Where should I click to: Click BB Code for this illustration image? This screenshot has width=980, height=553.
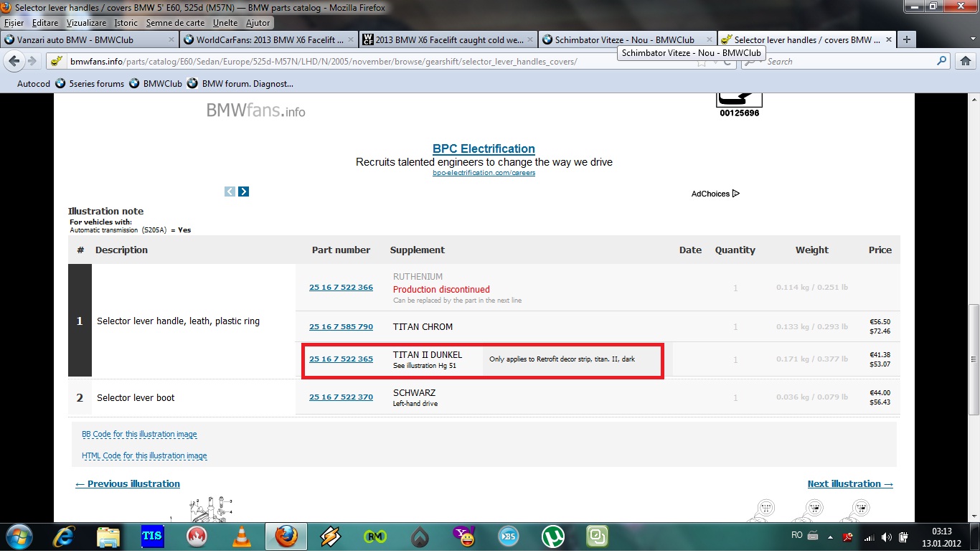139,435
